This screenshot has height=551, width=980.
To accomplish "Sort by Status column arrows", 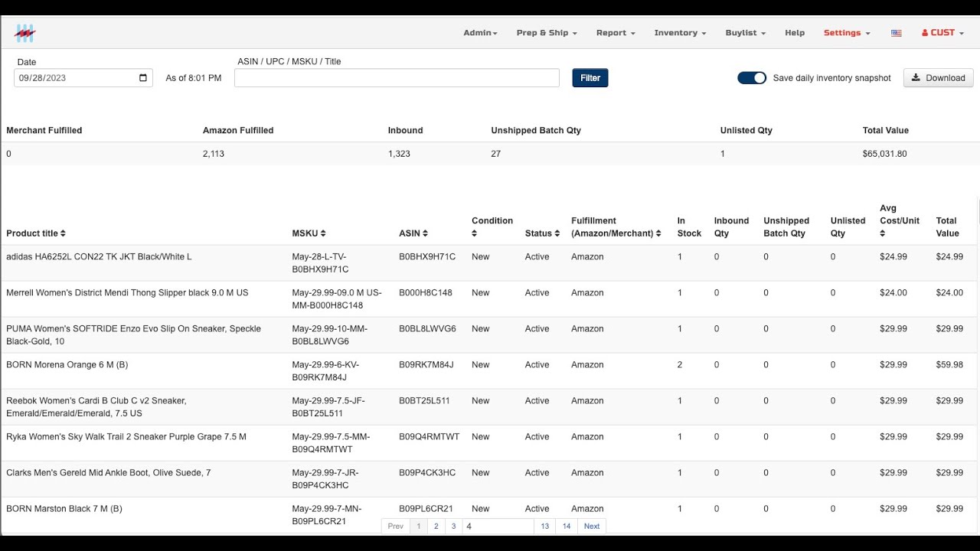I will click(557, 233).
